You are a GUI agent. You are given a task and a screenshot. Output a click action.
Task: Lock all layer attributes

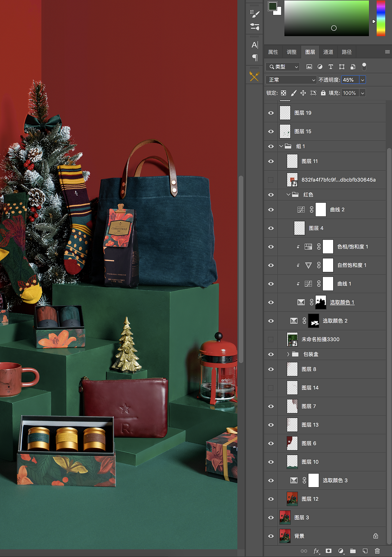pos(323,93)
